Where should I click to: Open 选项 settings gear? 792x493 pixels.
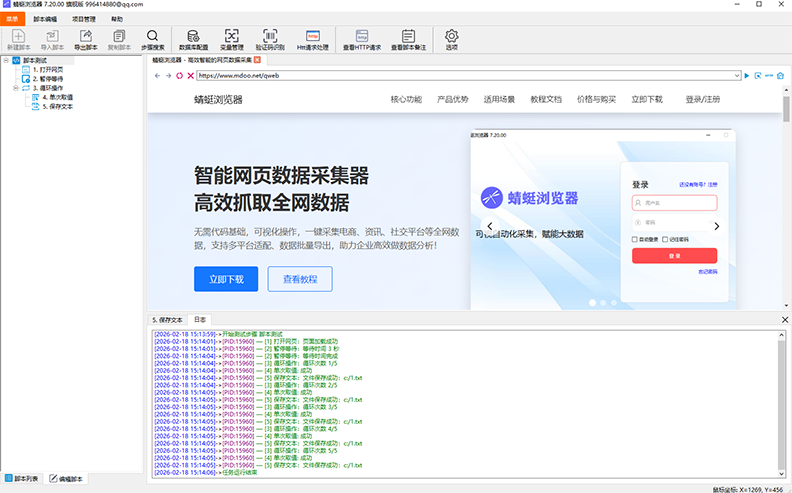pos(451,40)
